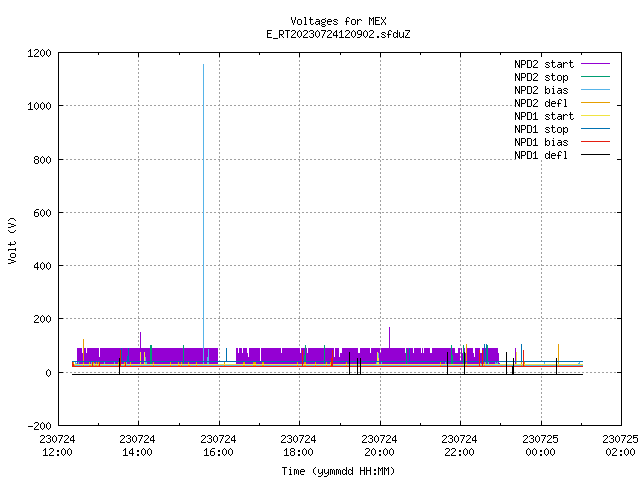Click the 'NPD1 stop' legend label
This screenshot has width=640, height=480.
[x=541, y=129]
